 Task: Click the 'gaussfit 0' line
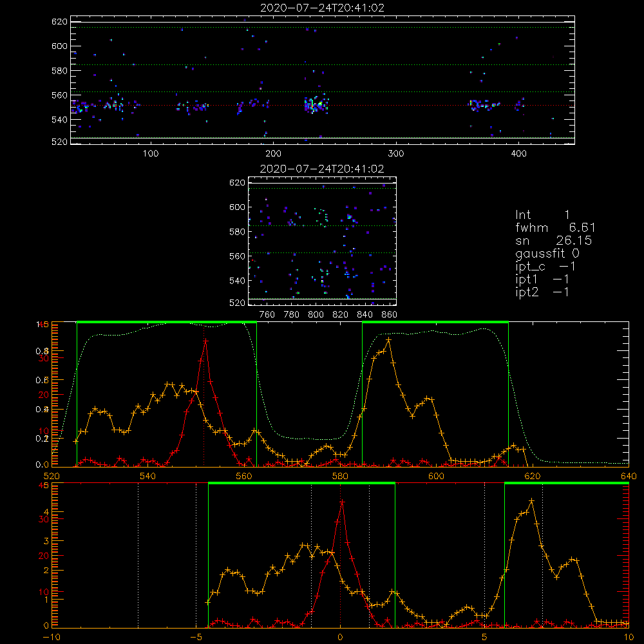547,253
